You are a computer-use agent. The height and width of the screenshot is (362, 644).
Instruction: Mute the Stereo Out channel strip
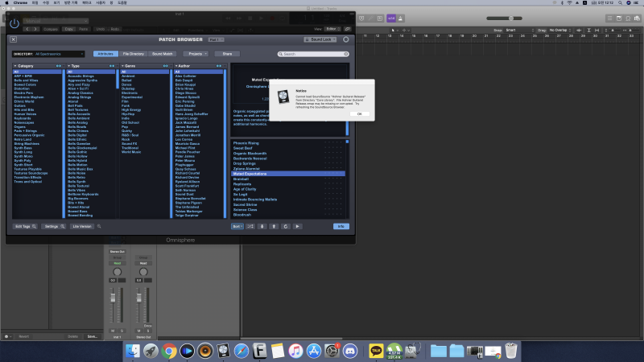click(138, 331)
